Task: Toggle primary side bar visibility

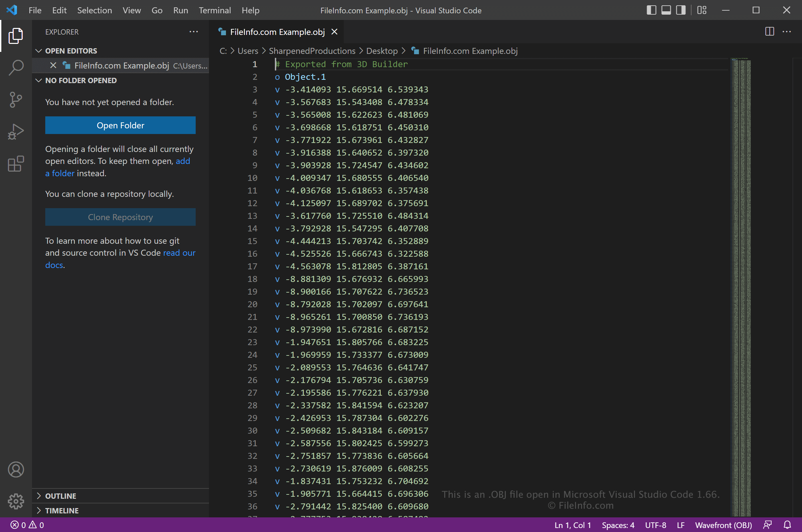Action: (651, 10)
